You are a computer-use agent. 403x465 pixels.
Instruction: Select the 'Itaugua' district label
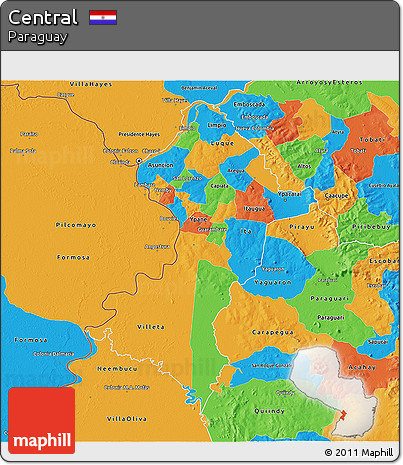[254, 209]
